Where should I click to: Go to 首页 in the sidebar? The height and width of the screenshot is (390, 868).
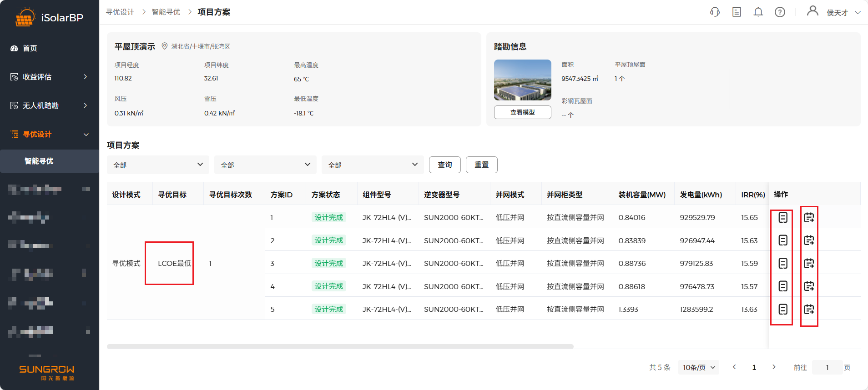pyautogui.click(x=30, y=48)
